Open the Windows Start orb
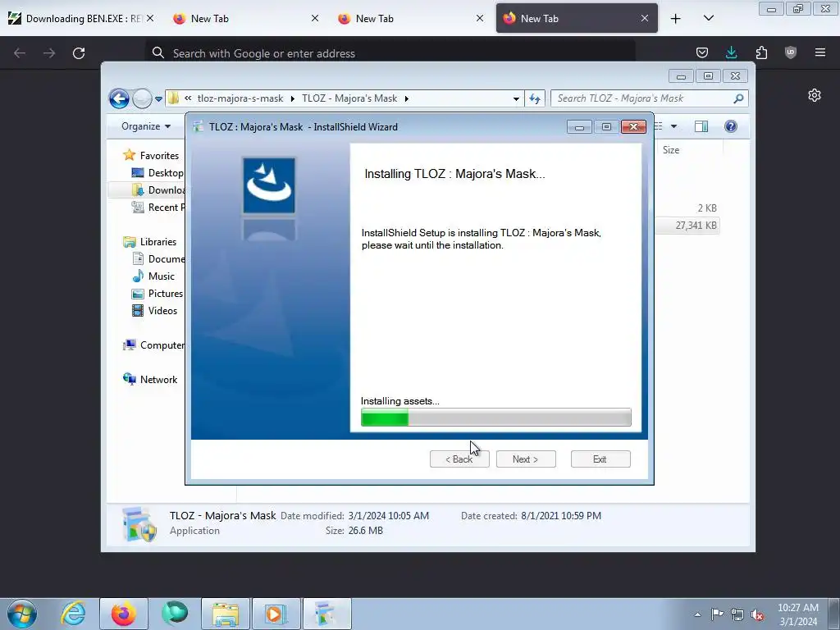 pos(22,614)
